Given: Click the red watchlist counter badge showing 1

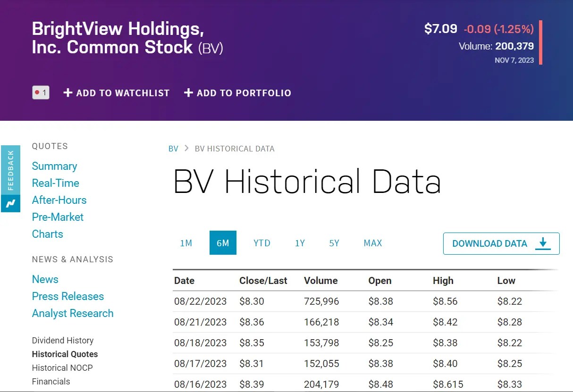Looking at the screenshot, I should coord(41,92).
